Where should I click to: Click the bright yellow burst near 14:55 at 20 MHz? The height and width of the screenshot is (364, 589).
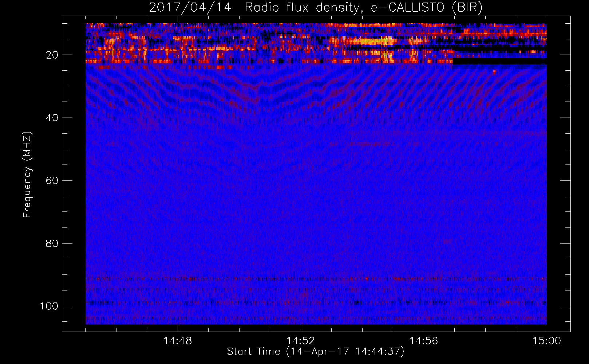point(387,56)
